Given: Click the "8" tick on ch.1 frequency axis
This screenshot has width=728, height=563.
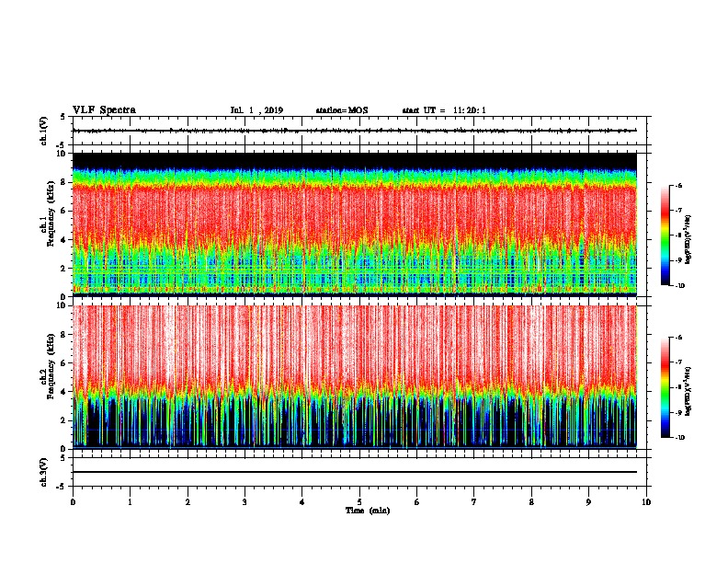Looking at the screenshot, I should [x=64, y=182].
